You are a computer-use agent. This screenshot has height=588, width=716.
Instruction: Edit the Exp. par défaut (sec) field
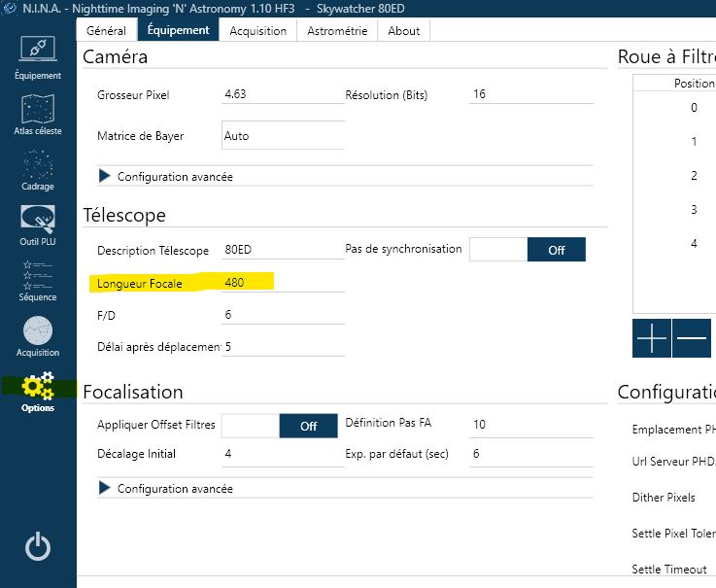531,454
